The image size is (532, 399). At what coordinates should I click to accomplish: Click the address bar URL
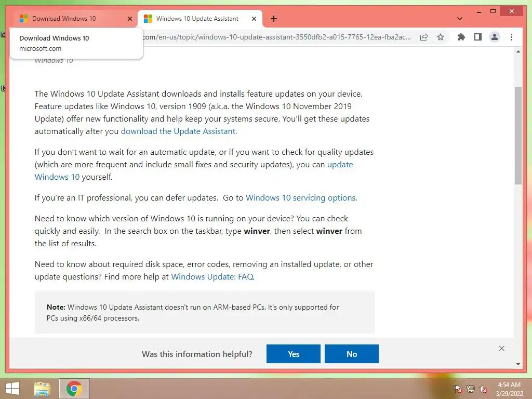coord(276,37)
